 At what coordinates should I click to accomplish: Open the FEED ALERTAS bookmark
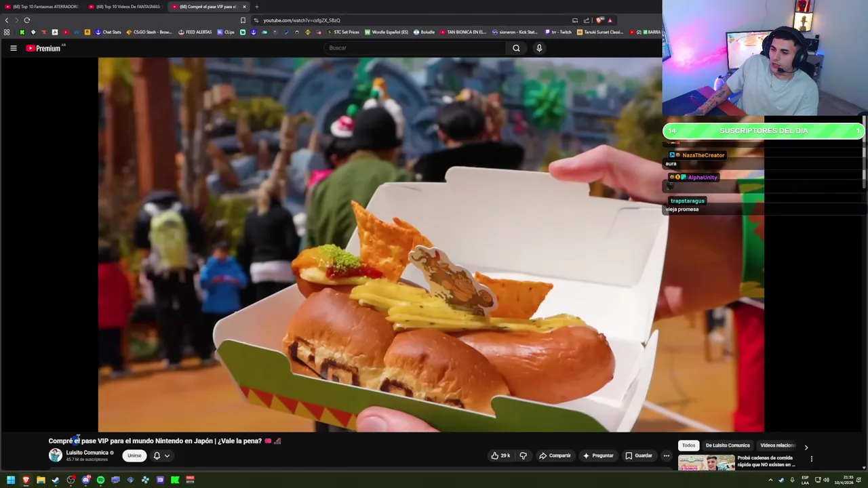pos(195,32)
